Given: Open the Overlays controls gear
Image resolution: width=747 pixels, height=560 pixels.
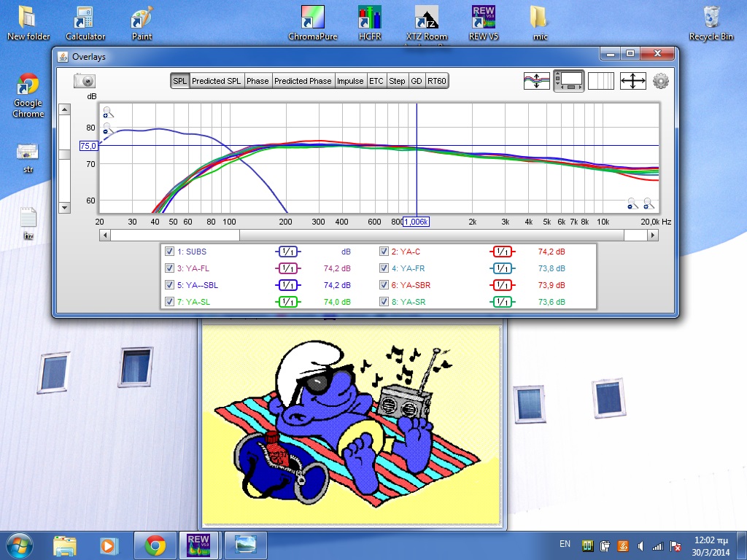Looking at the screenshot, I should point(661,81).
